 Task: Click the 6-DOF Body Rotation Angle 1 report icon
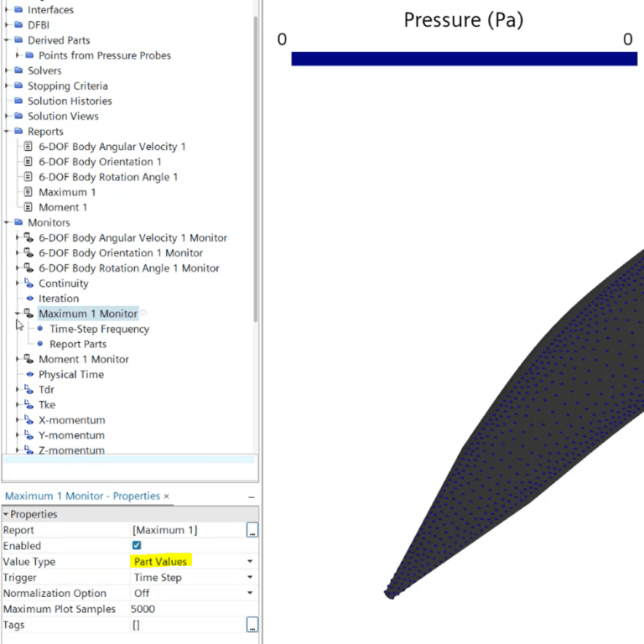pyautogui.click(x=28, y=177)
